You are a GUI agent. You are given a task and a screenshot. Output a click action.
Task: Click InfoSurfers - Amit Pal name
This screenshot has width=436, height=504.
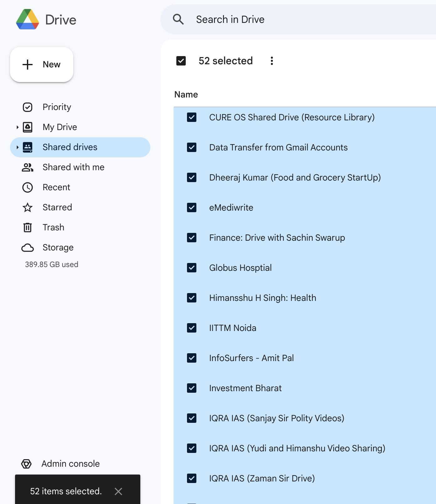point(252,358)
